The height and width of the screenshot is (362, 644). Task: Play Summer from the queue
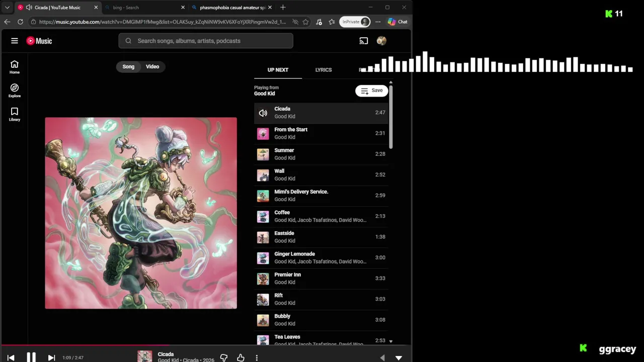click(x=321, y=154)
